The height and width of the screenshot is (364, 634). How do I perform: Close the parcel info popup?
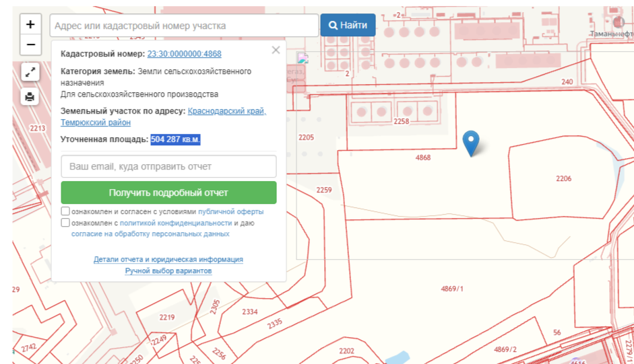[x=276, y=50]
